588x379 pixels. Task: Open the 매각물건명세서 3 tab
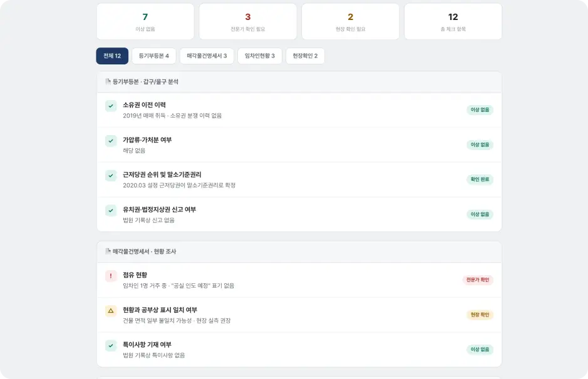point(207,56)
